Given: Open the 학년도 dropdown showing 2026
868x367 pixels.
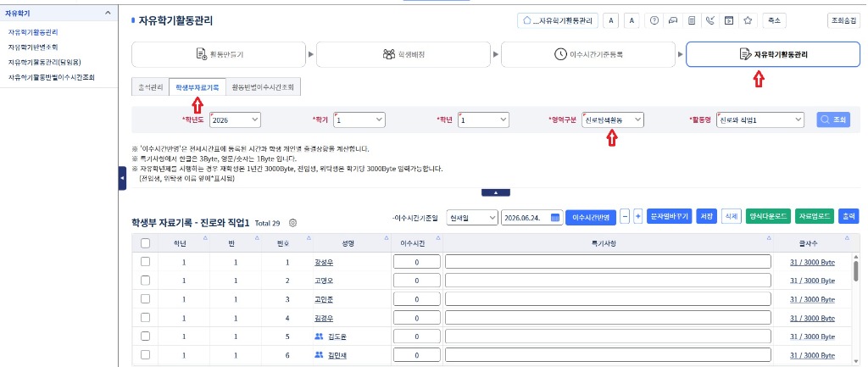Looking at the screenshot, I should (236, 120).
